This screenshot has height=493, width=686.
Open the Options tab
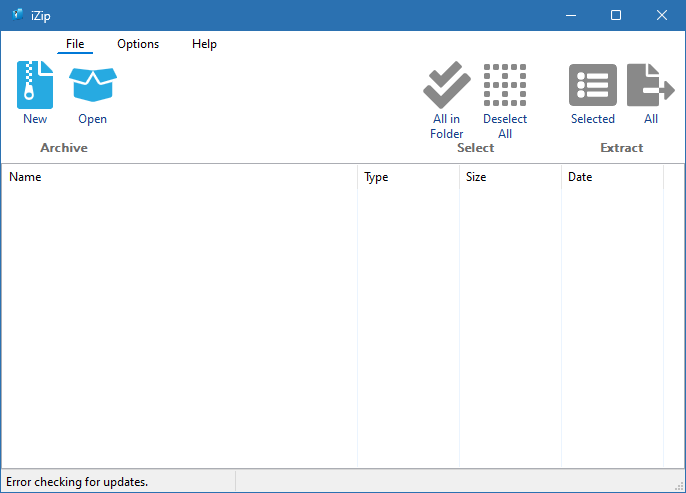138,44
